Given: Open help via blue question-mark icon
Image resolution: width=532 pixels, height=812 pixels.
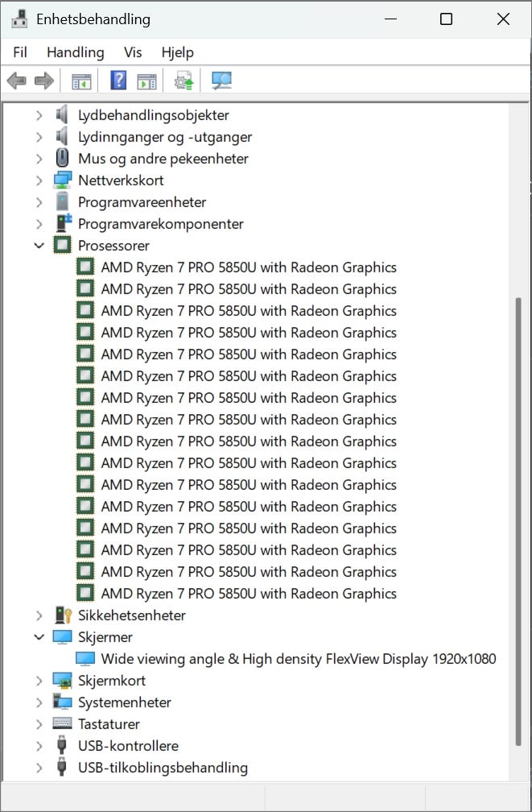Looking at the screenshot, I should click(118, 81).
